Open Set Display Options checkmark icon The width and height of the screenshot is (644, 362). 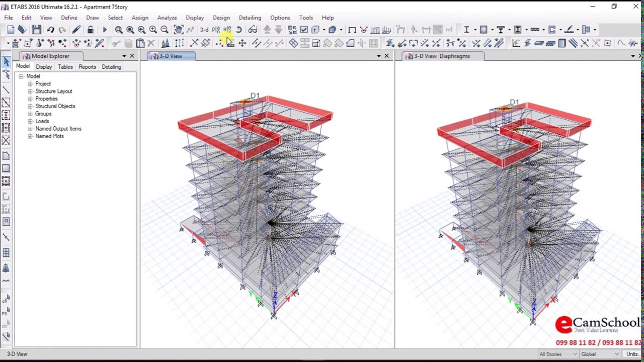click(304, 30)
